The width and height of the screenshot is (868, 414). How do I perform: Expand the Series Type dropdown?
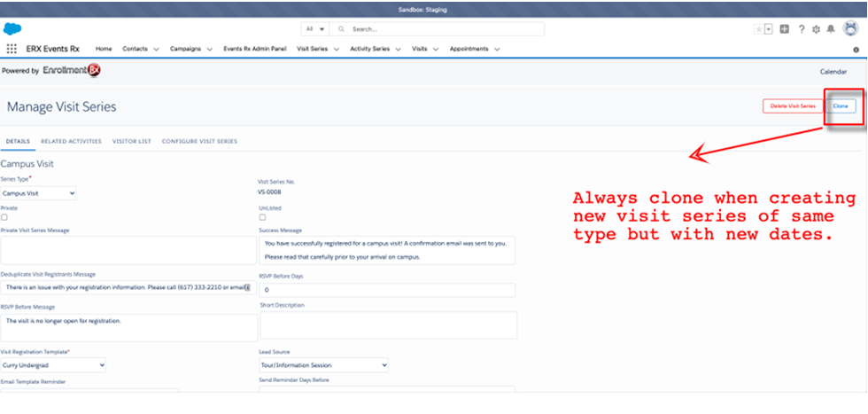coord(39,192)
